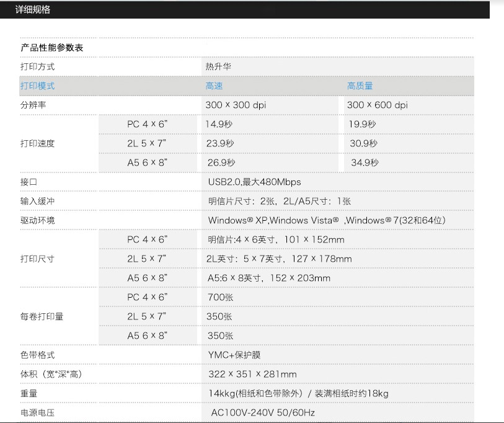Click the 300 × 300 dpi resolution value
Image resolution: width=504 pixels, height=423 pixels.
click(236, 105)
